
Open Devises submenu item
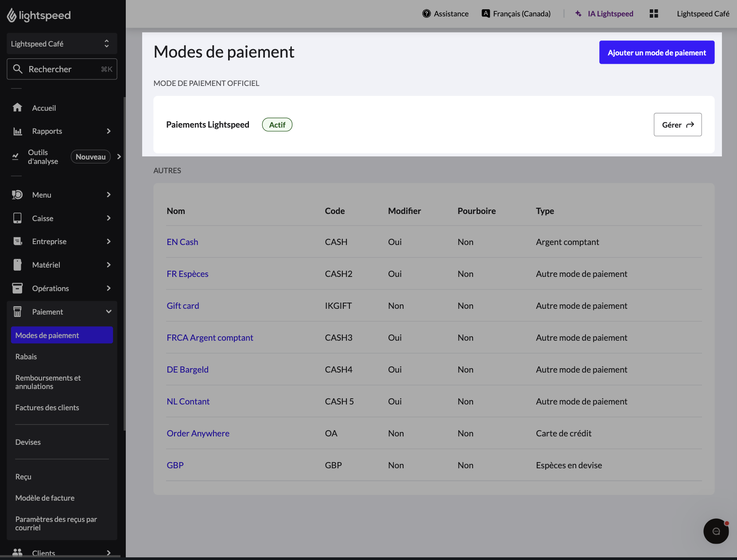pos(28,442)
